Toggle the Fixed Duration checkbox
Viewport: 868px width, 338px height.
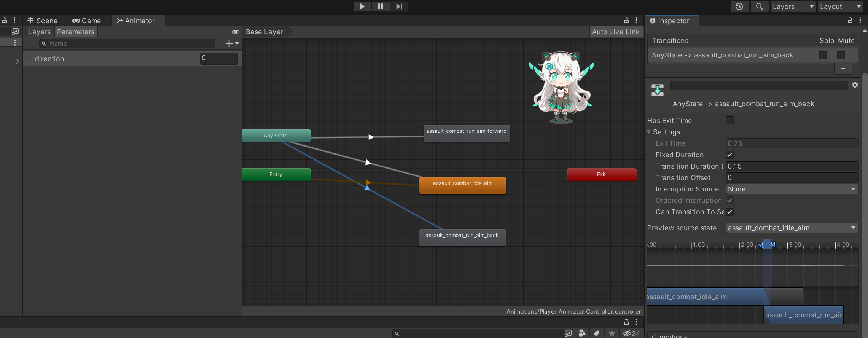coord(729,155)
